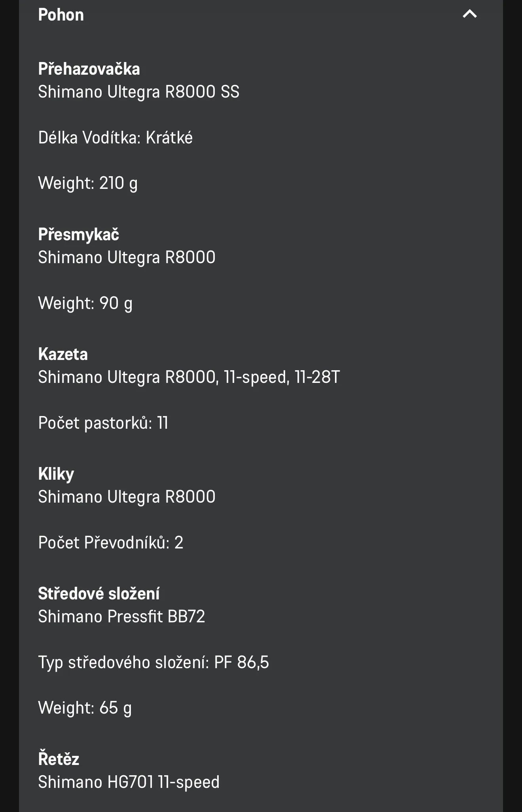Click Shimano Ultegra R8000 under Kliky
This screenshot has height=812, width=522.
127,497
